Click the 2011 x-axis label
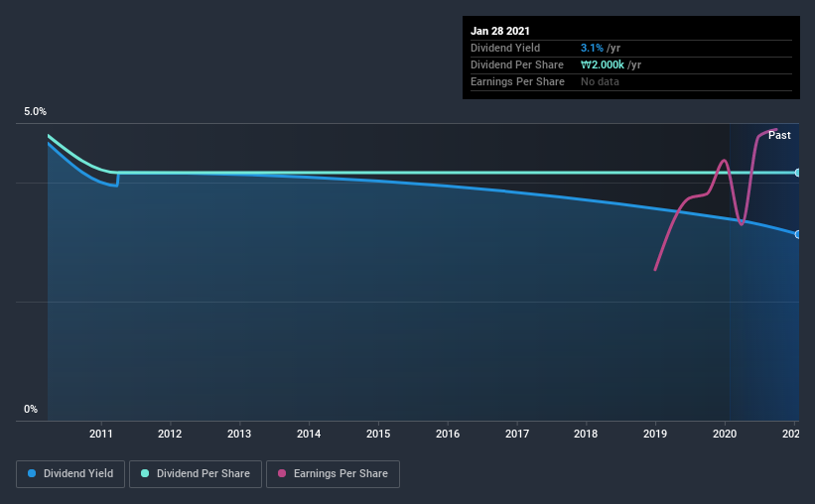The width and height of the screenshot is (815, 504). click(x=101, y=434)
